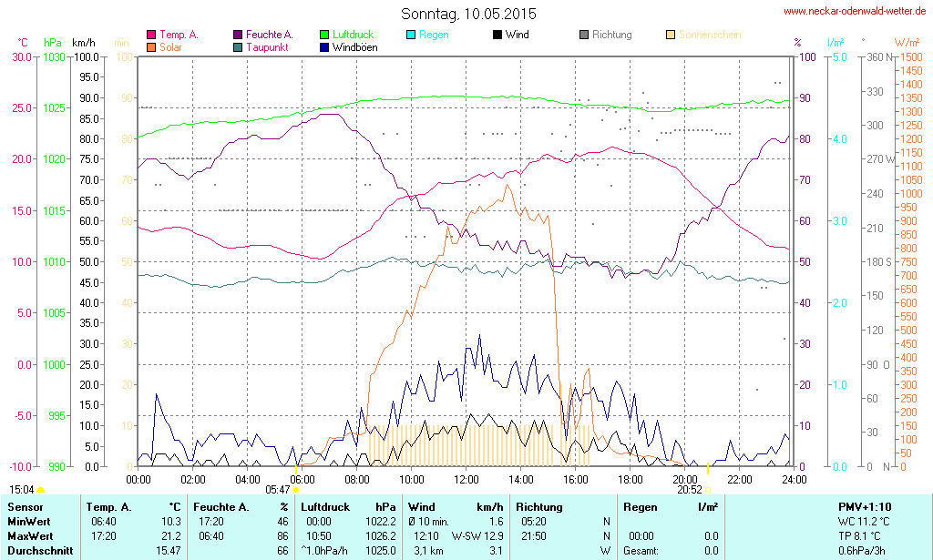Click the 12:00 time axis label
This screenshot has width=933, height=560.
466,479
